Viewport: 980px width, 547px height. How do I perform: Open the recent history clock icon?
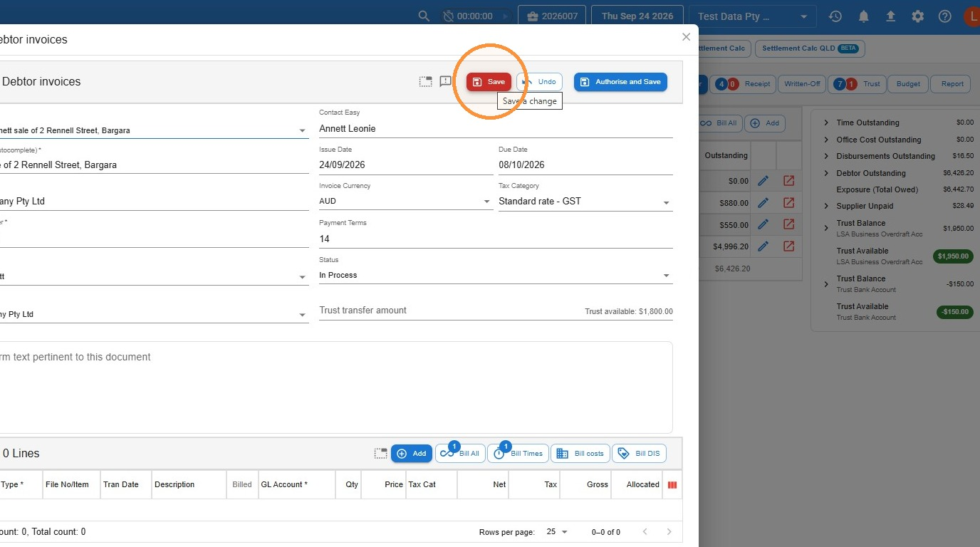(x=835, y=16)
